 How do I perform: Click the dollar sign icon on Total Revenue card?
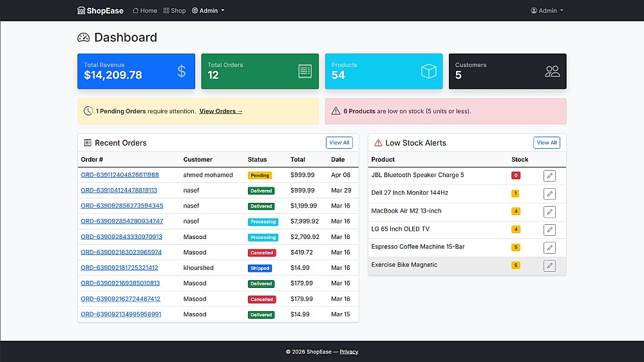coord(181,71)
